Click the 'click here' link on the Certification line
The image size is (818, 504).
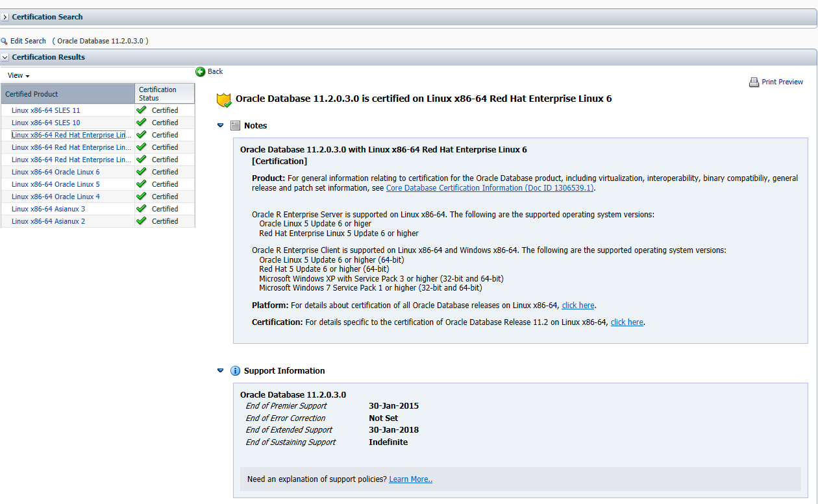click(627, 322)
